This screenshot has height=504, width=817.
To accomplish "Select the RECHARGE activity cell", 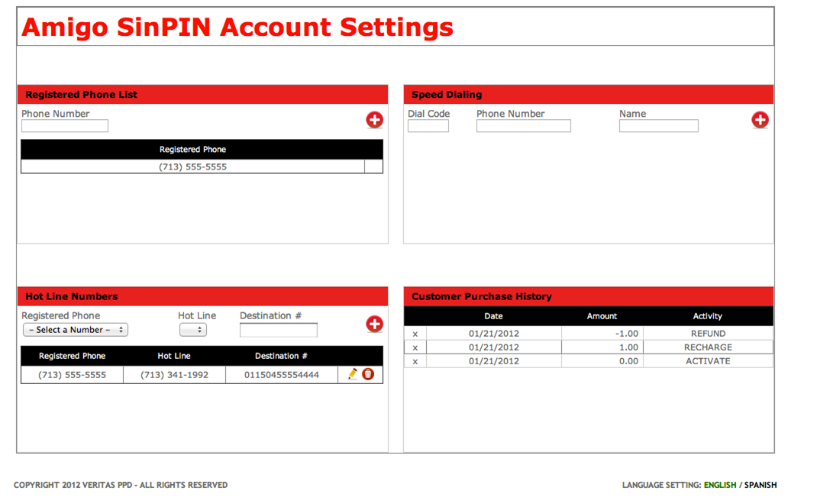I will pyautogui.click(x=708, y=347).
